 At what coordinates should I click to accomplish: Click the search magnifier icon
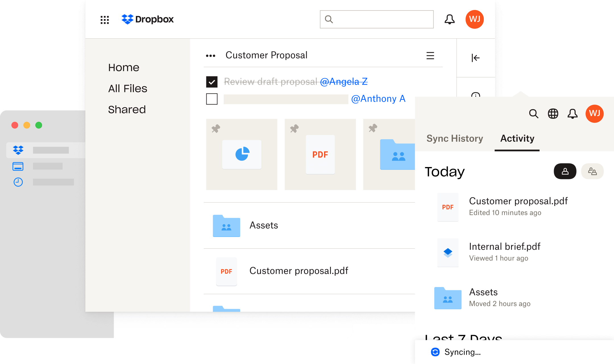[534, 114]
